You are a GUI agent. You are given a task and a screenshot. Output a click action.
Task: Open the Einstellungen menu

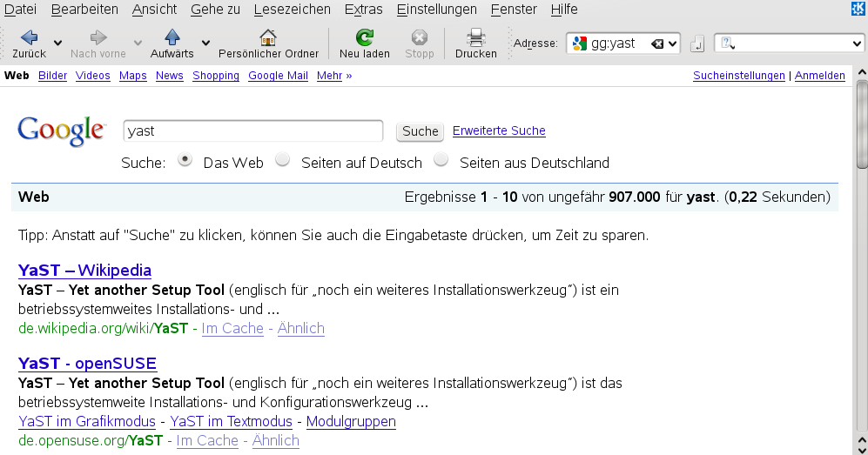[x=437, y=10]
